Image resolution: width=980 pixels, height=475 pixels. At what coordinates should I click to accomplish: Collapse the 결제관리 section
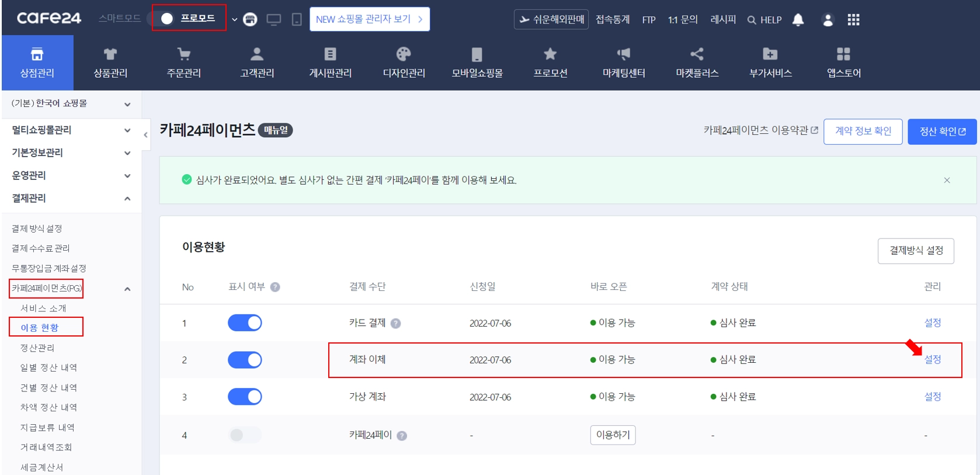(x=71, y=198)
